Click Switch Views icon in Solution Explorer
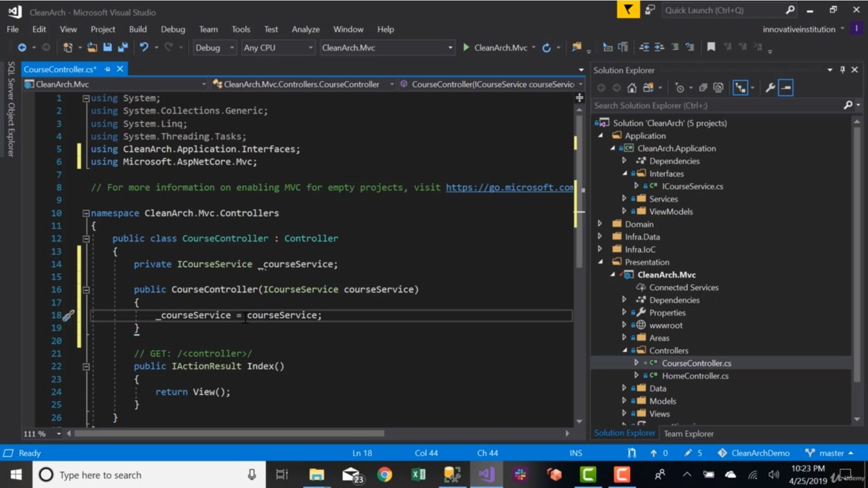The height and width of the screenshot is (488, 868). (648, 87)
